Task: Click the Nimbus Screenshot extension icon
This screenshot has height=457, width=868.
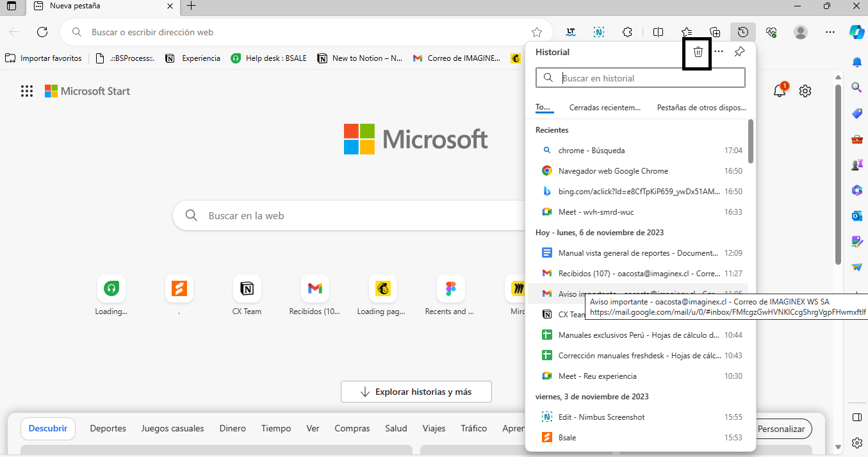Action: pyautogui.click(x=599, y=32)
